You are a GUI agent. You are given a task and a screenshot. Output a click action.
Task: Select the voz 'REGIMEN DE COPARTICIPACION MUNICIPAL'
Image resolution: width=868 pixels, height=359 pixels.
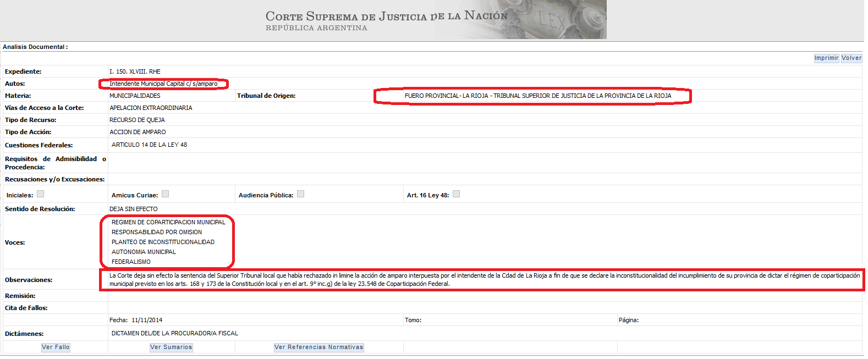tap(168, 223)
